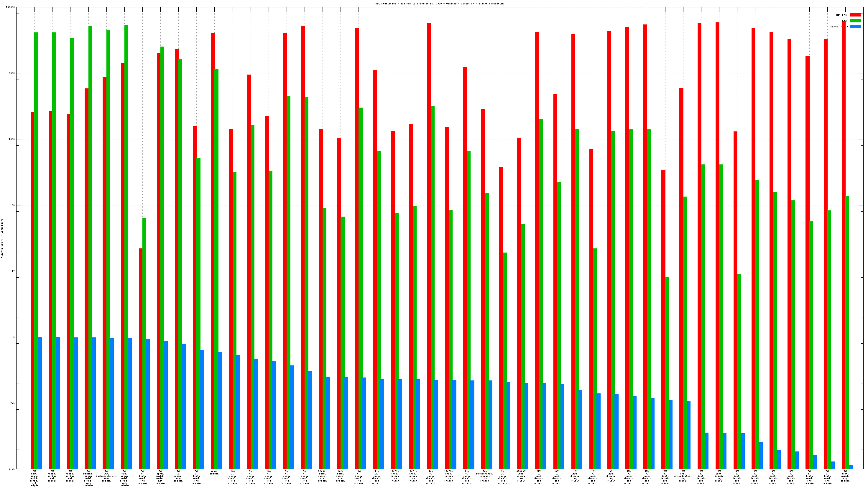Screen dimensions: 868x488
Task: Click the 0.01 y-axis tick label
Action: click(11, 469)
